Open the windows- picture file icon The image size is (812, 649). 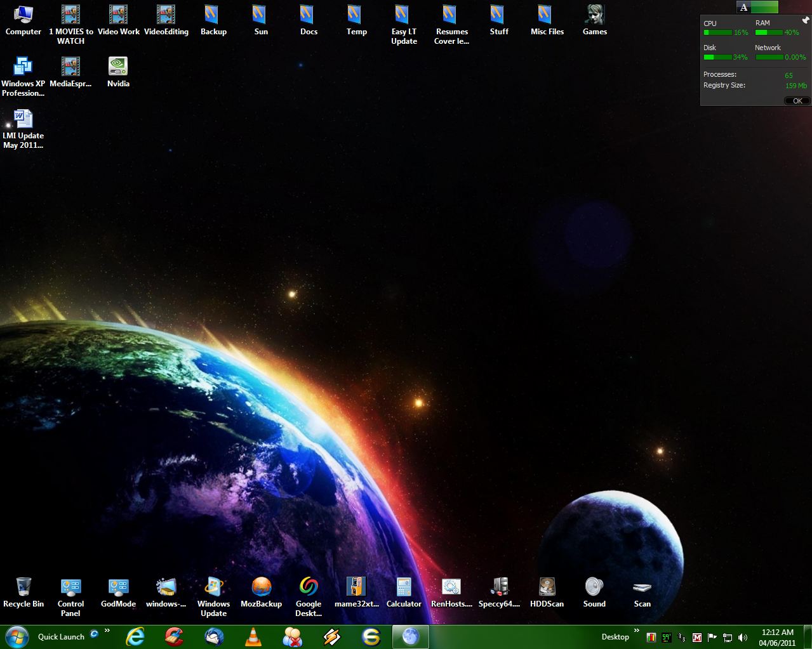click(x=166, y=593)
